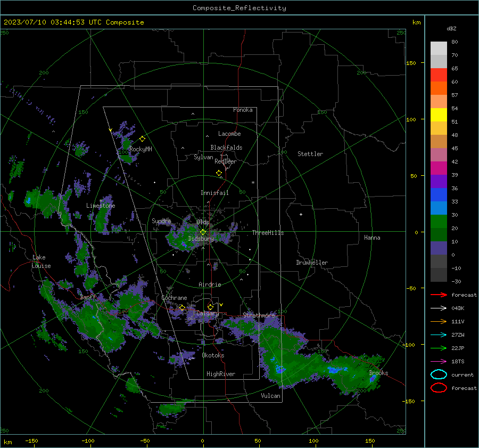Click the Drumheller city label
Screen dimensions: 479x448
click(x=312, y=263)
